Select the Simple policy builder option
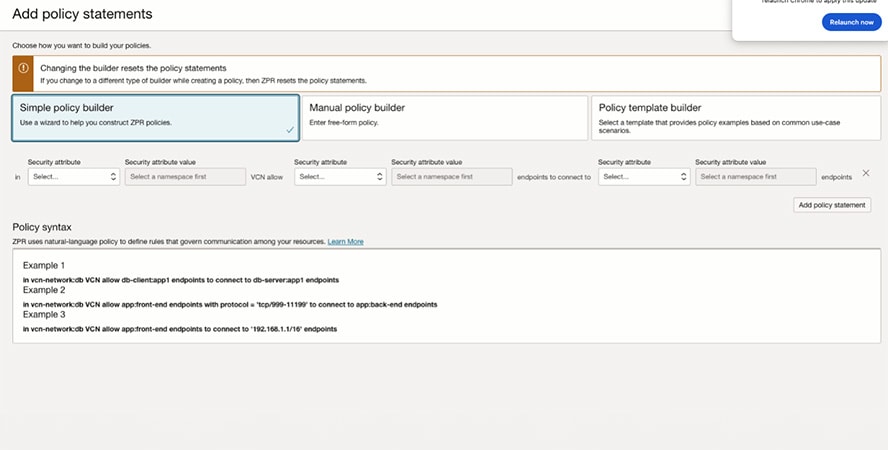Image resolution: width=888 pixels, height=450 pixels. coord(155,117)
